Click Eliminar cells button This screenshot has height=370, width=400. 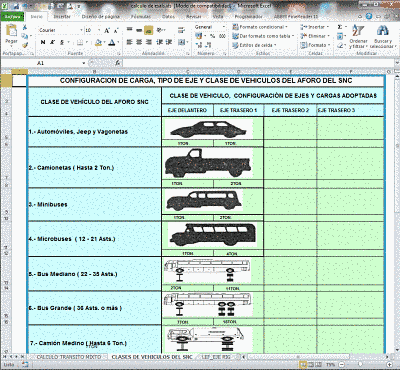pos(315,36)
